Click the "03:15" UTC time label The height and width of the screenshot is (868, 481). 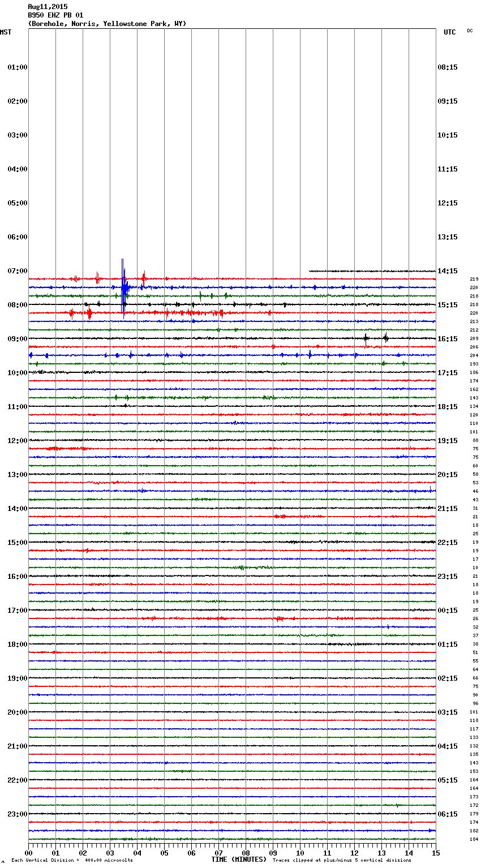[448, 712]
